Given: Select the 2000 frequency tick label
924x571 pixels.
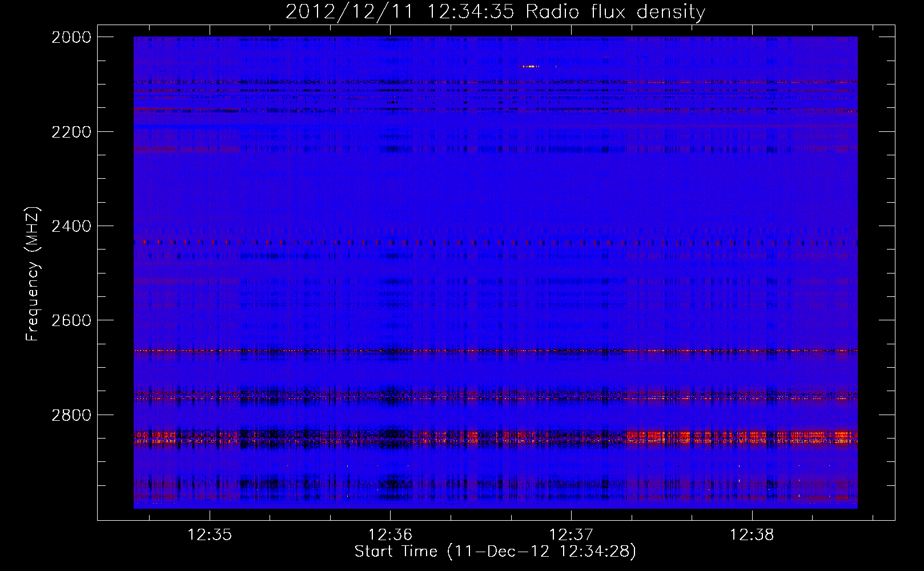Looking at the screenshot, I should click(71, 37).
